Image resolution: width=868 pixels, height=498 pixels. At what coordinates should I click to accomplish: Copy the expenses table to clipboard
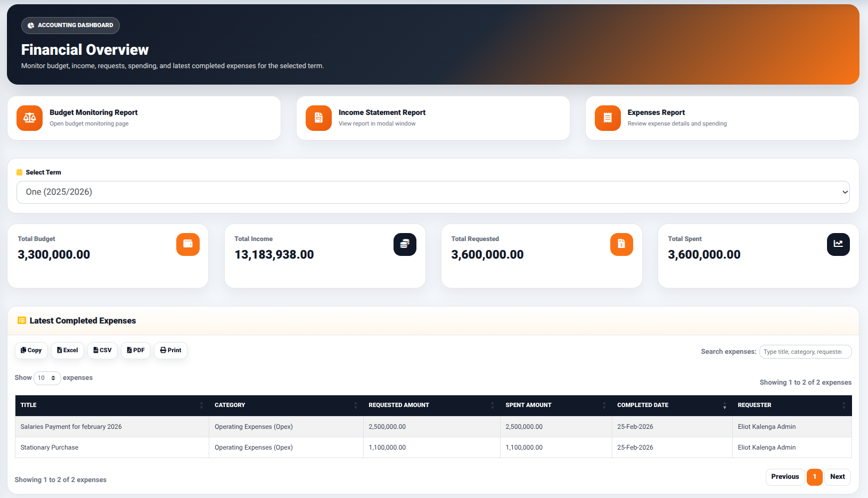click(31, 350)
